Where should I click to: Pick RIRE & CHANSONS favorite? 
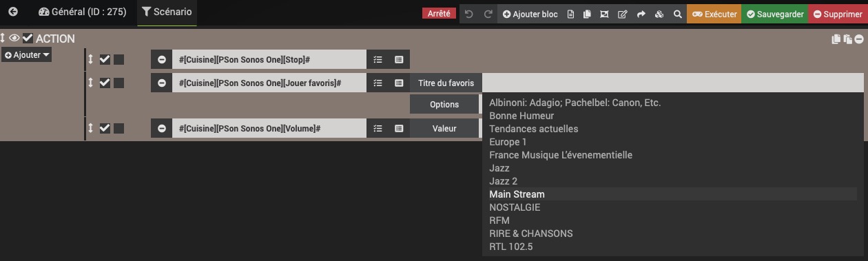click(x=672, y=233)
